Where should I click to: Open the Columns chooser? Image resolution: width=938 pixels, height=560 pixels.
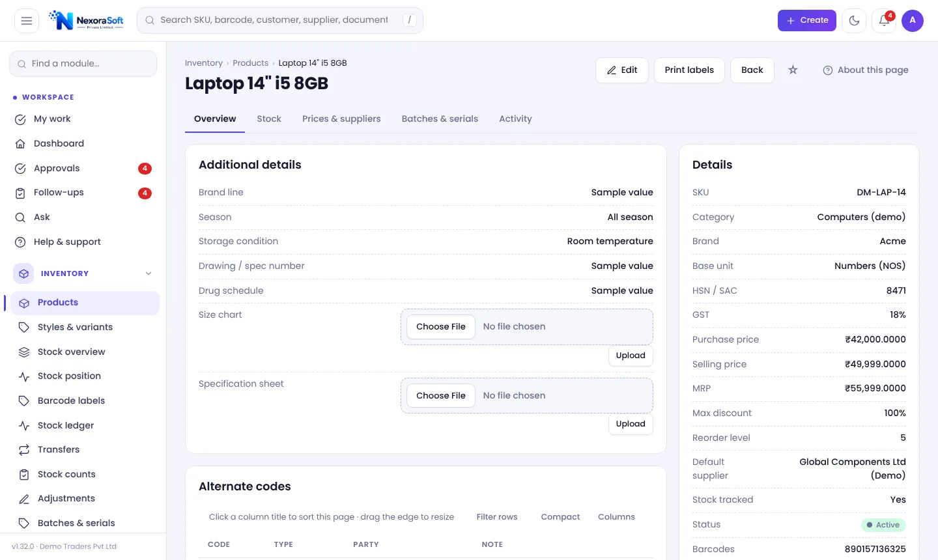click(616, 517)
